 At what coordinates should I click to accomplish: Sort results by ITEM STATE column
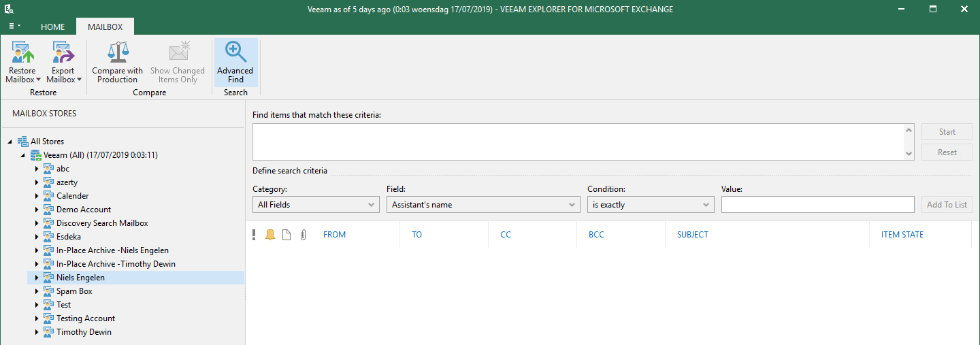[x=902, y=235]
